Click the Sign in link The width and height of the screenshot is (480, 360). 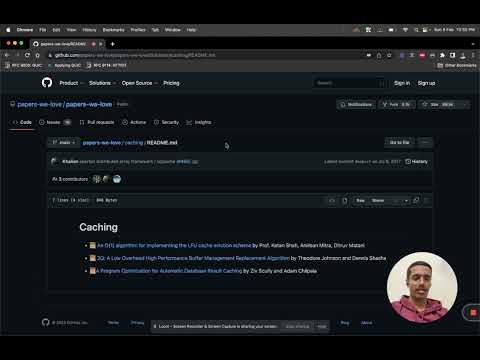click(x=402, y=83)
